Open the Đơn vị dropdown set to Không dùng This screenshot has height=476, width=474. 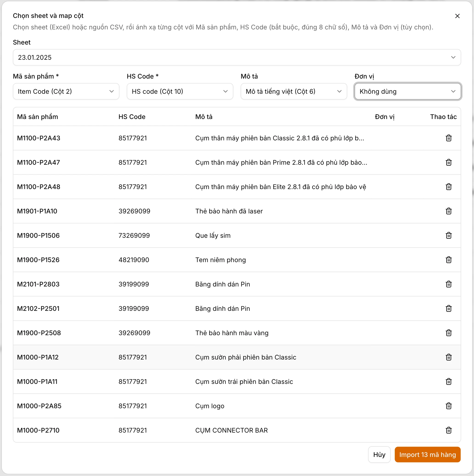point(408,91)
